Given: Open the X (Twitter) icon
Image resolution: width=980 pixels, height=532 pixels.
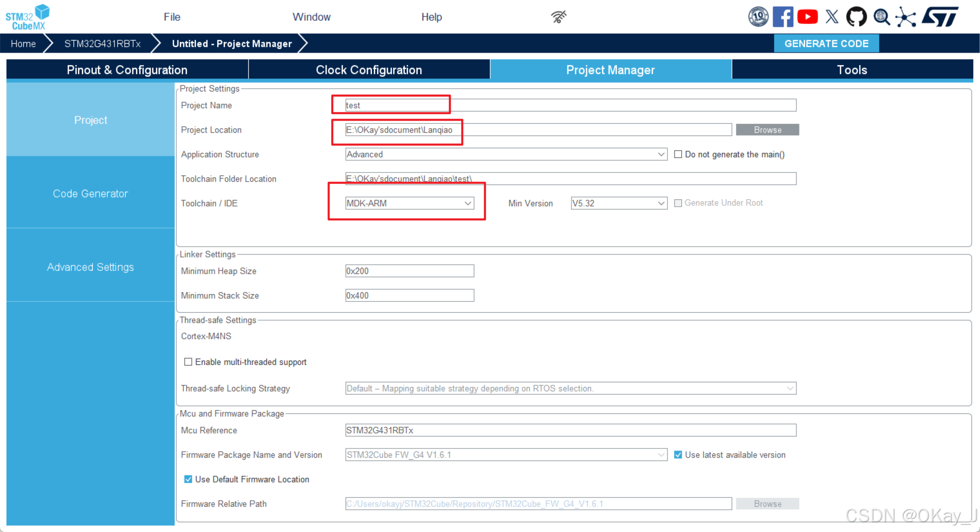Looking at the screenshot, I should point(832,17).
